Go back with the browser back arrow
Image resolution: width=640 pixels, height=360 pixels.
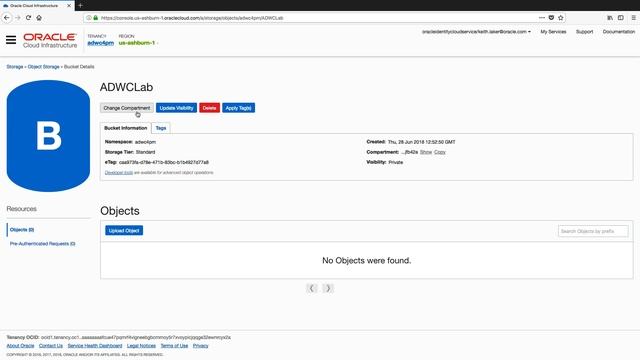pyautogui.click(x=7, y=18)
